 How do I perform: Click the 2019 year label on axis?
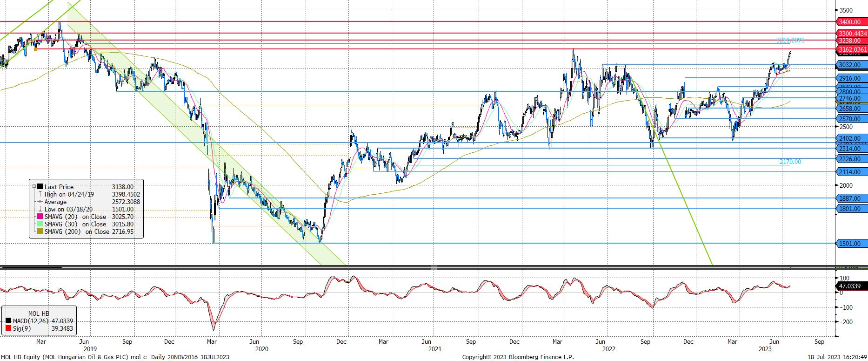pos(90,348)
